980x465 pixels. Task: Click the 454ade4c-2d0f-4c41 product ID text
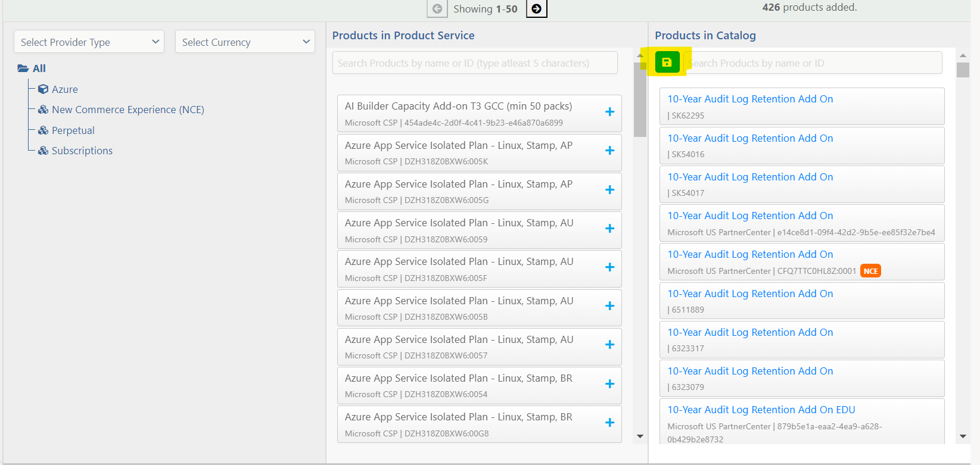click(483, 123)
